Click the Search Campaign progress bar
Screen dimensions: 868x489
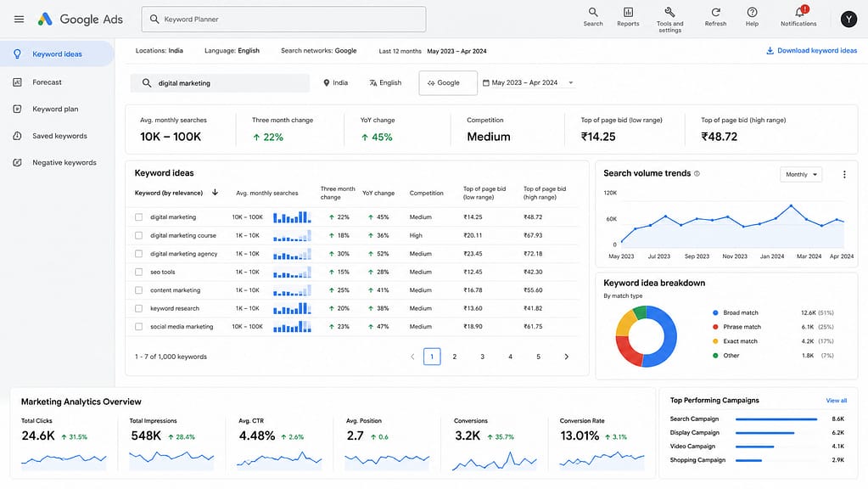point(776,419)
